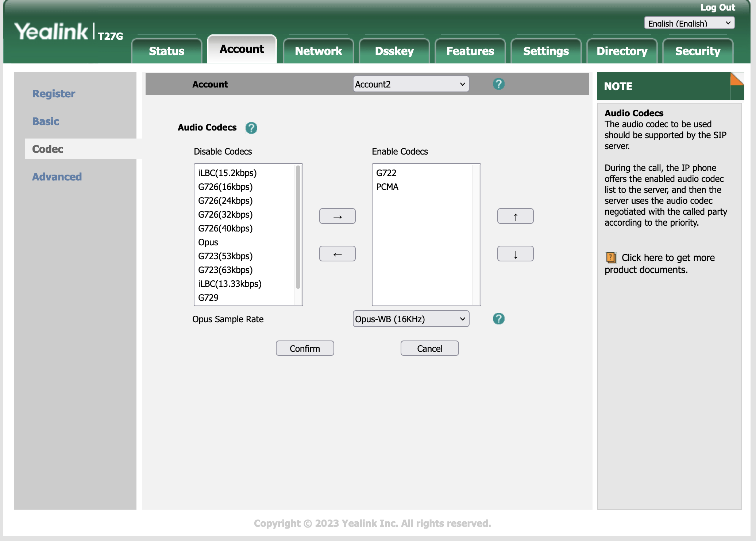Move codec up with up arrow button

[515, 217]
